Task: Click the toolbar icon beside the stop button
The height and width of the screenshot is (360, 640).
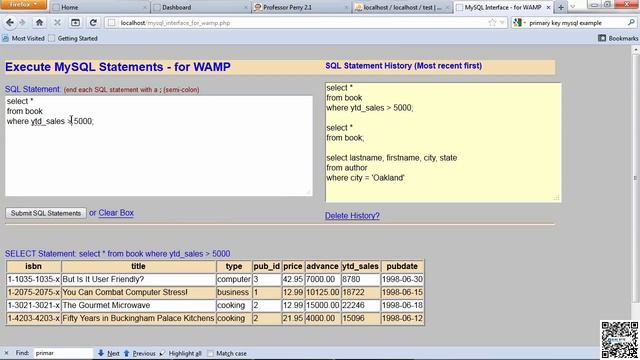Action: (x=76, y=23)
